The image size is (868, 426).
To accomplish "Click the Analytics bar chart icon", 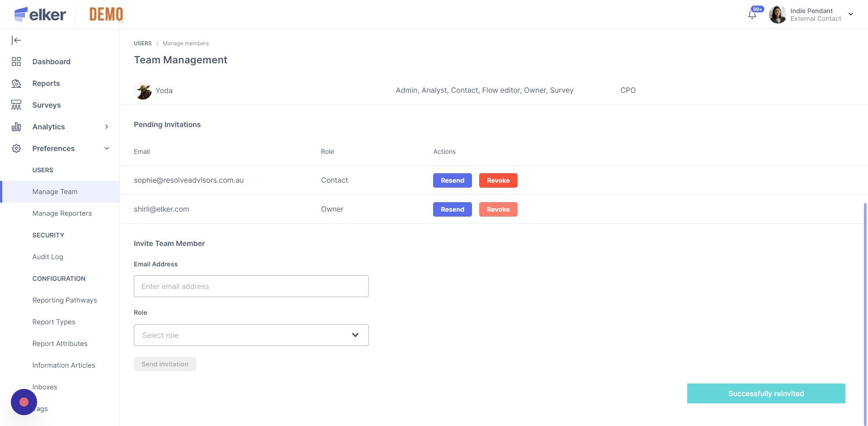I will pyautogui.click(x=16, y=127).
